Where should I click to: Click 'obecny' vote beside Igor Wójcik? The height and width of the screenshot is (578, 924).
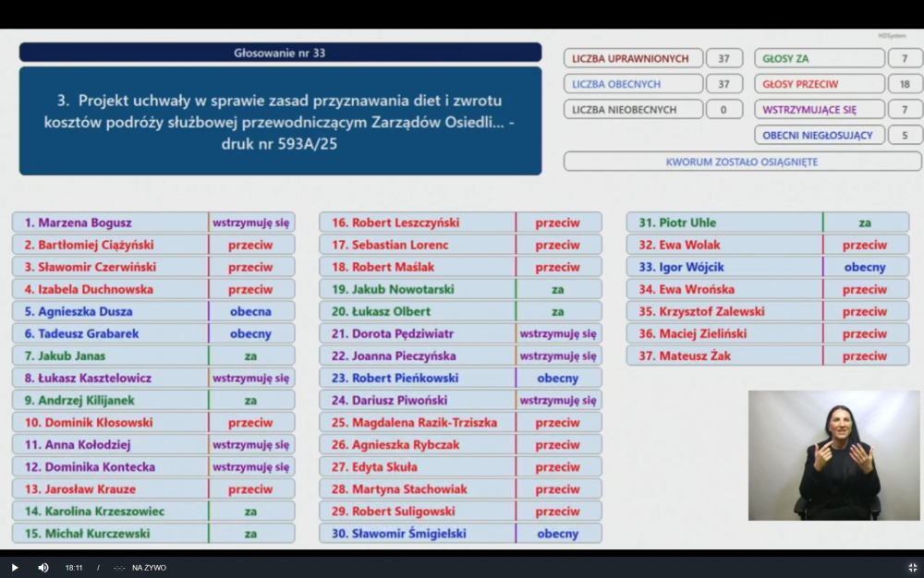pyautogui.click(x=865, y=267)
